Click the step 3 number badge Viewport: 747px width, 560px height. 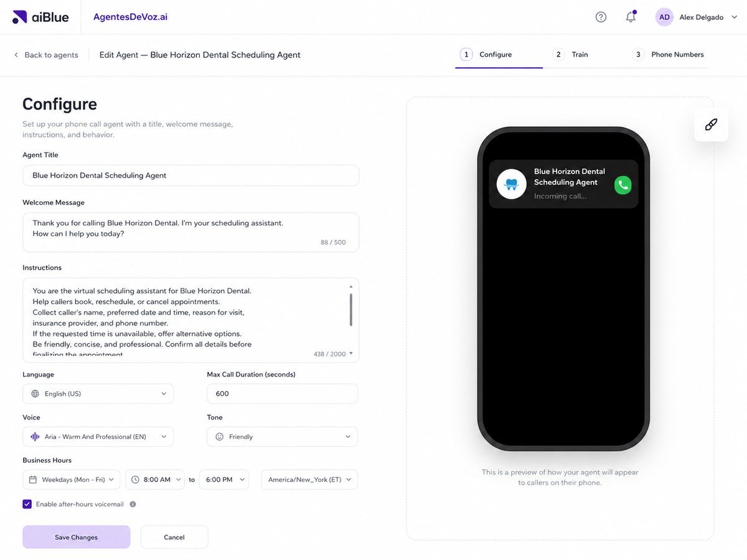[x=638, y=55]
